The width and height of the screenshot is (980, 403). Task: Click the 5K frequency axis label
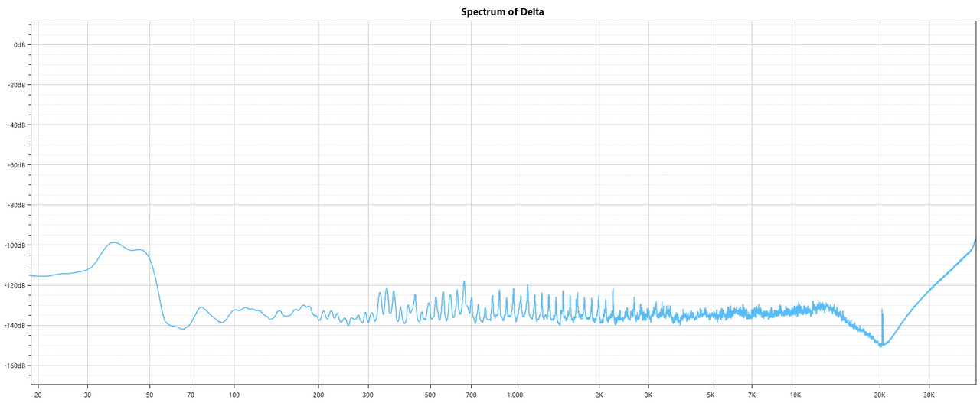[x=711, y=396]
